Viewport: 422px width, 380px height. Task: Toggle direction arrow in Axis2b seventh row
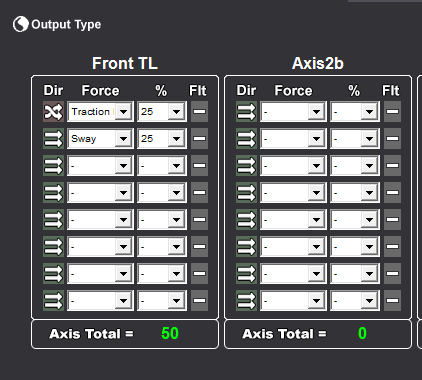(x=246, y=274)
